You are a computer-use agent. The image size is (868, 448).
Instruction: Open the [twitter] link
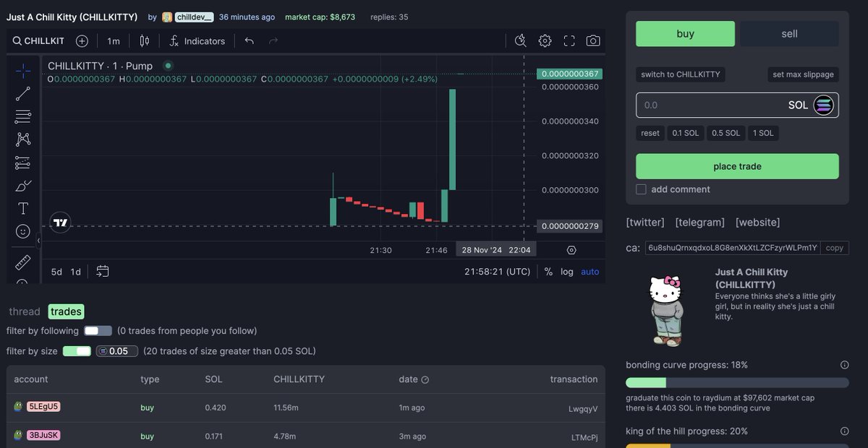click(x=644, y=223)
